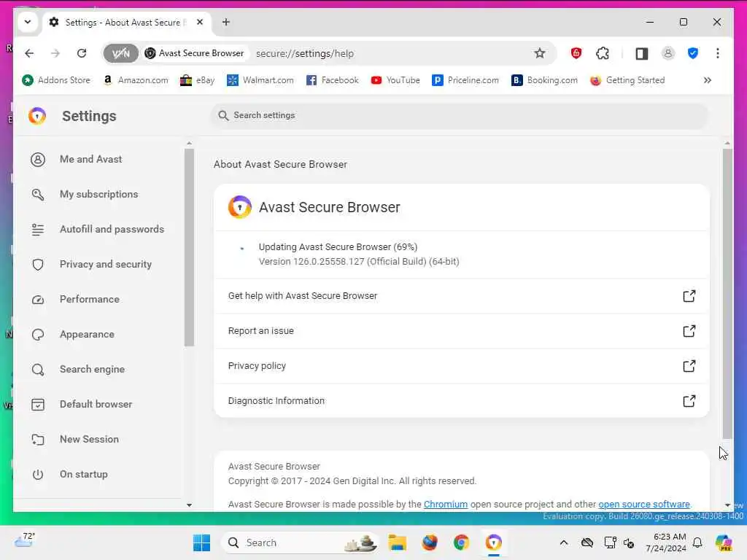Open the blue Security & Privacy Center shield
Viewport: 747px width, 560px height.
(x=693, y=53)
